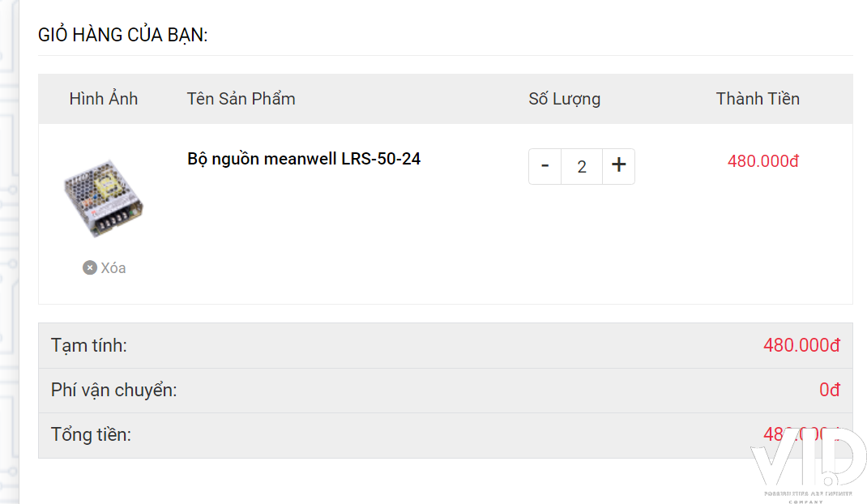Click the GIỎ HÀNG CỦA BẠN heading
This screenshot has height=504, width=867.
122,35
